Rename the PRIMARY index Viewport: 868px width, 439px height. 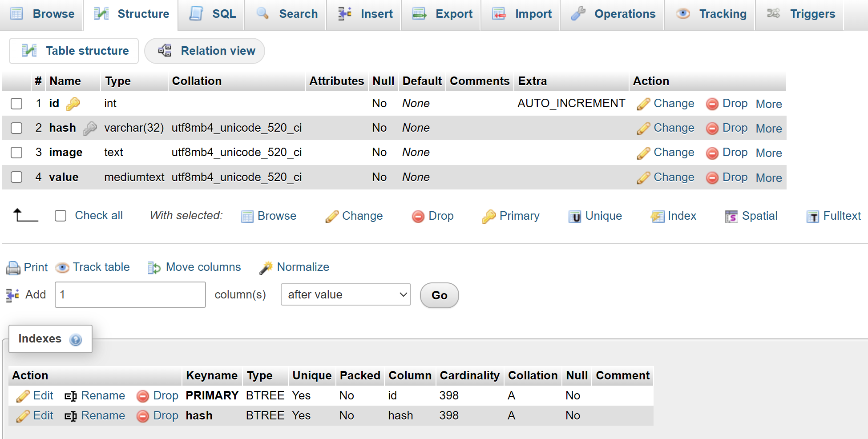[95, 396]
